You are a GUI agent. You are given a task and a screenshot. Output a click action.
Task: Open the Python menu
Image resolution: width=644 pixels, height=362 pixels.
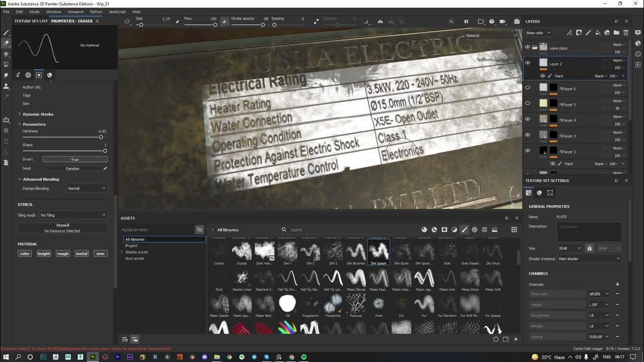click(x=96, y=12)
